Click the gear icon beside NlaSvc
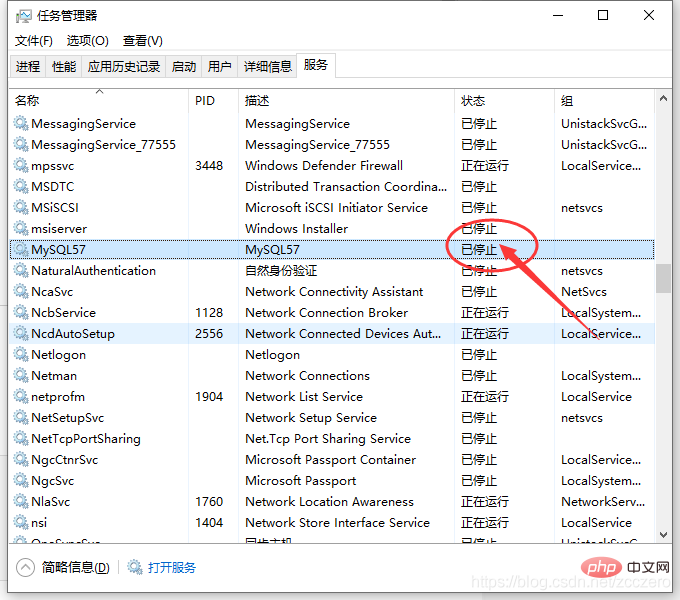680x600 pixels. pyautogui.click(x=20, y=502)
